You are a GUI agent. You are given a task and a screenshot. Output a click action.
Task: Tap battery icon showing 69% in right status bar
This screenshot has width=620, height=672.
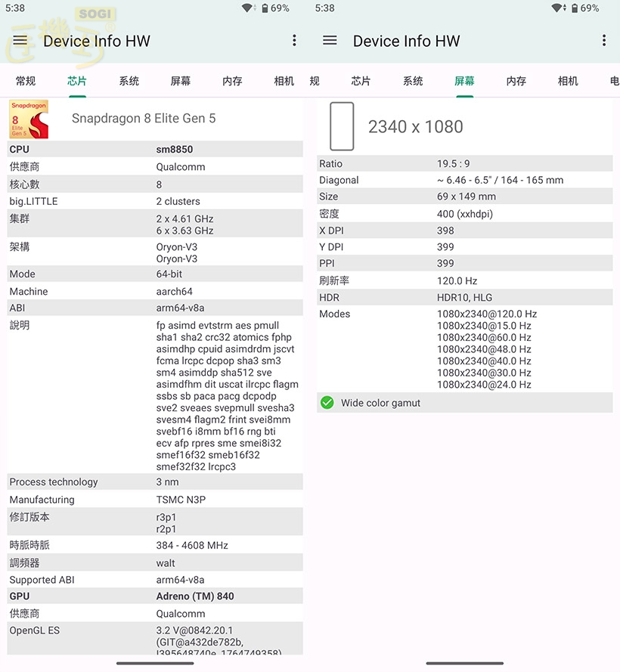[x=575, y=8]
